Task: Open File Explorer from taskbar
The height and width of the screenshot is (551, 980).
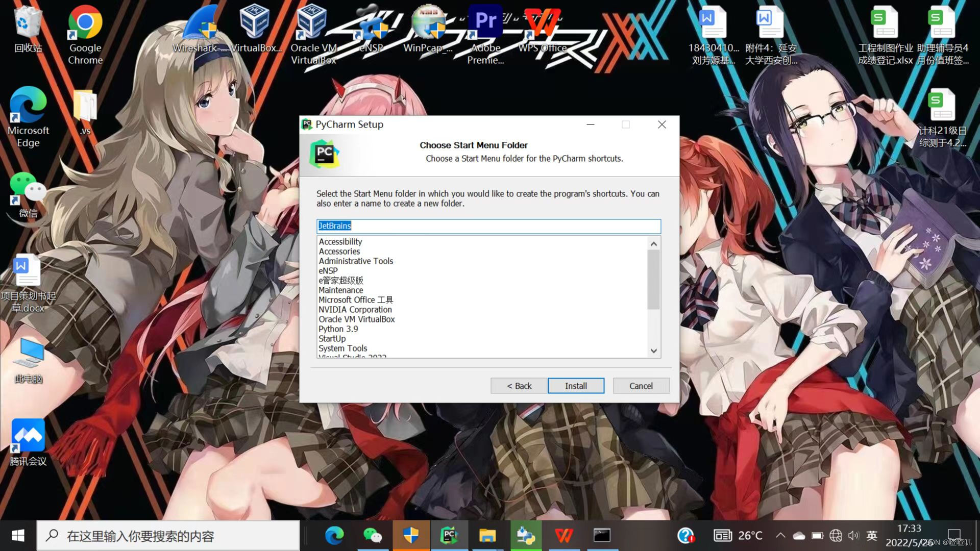Action: pyautogui.click(x=487, y=535)
